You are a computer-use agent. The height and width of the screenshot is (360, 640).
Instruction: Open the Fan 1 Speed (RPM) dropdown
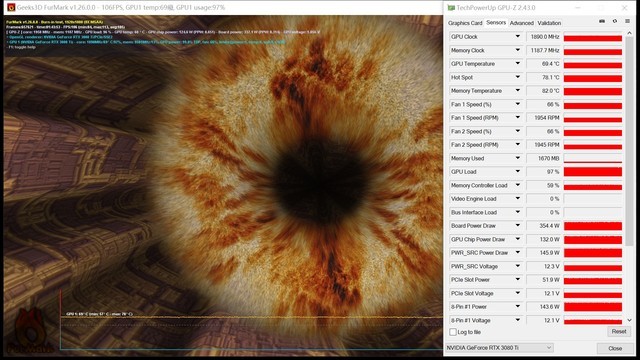tap(518, 118)
